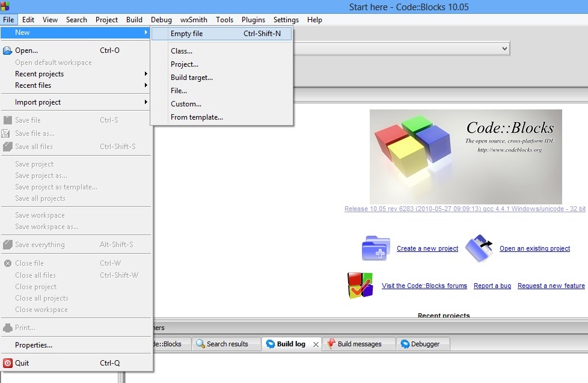Click the Request a new feature link
The image size is (588, 383).
coord(551,286)
